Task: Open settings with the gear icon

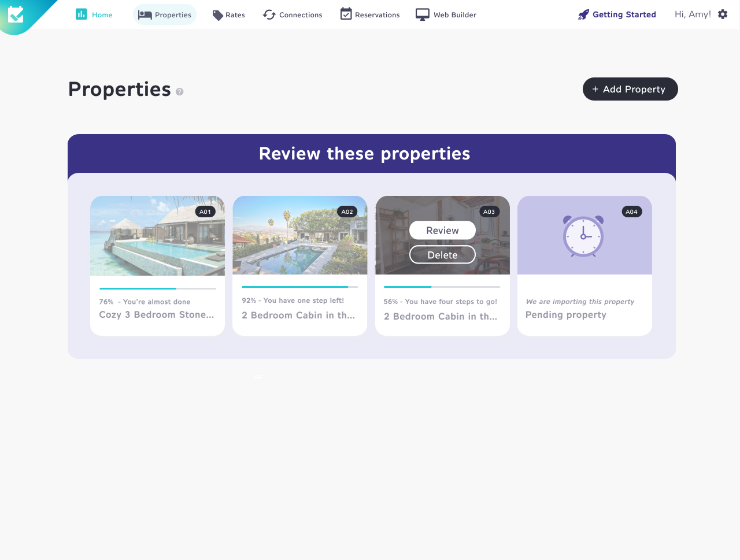Action: (723, 14)
